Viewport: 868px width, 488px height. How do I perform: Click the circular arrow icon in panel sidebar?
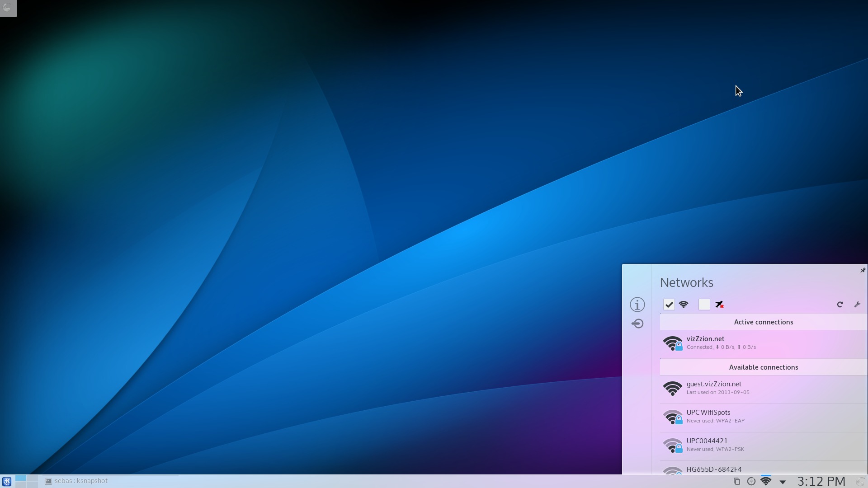pyautogui.click(x=637, y=324)
